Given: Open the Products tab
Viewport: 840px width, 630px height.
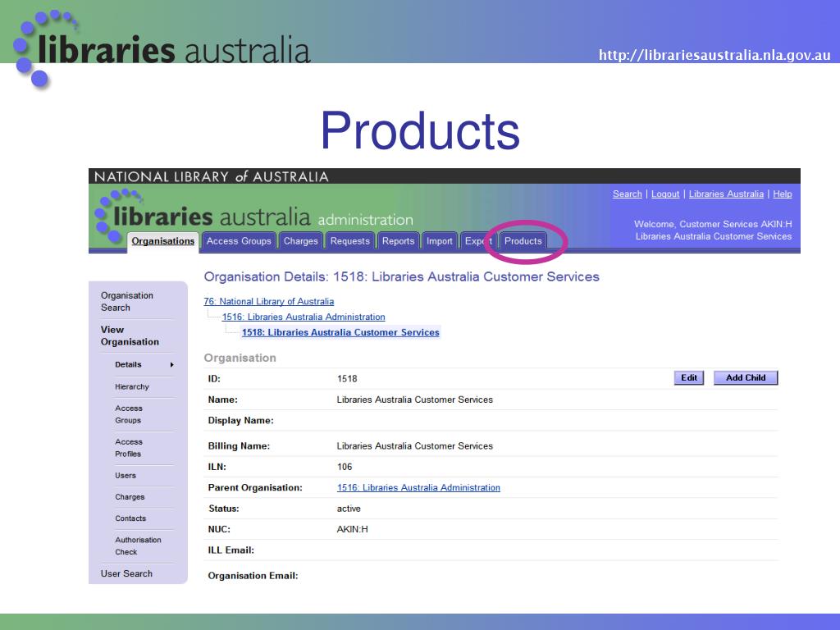Looking at the screenshot, I should tap(523, 241).
